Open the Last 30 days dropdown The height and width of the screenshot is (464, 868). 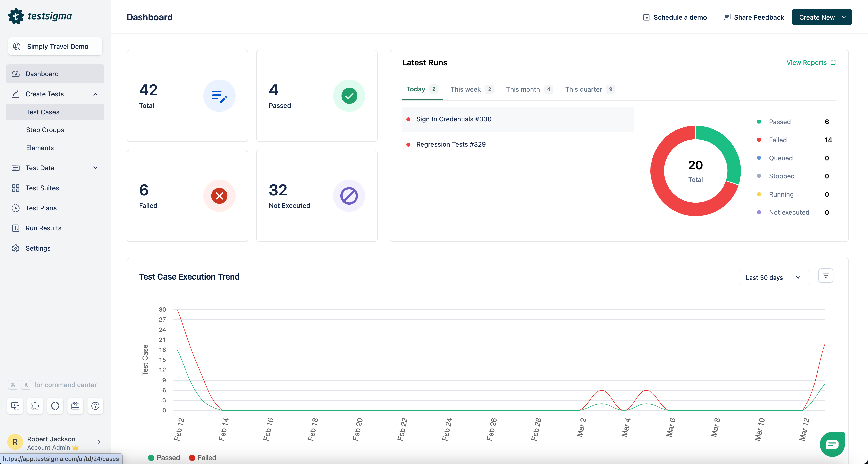[774, 277]
